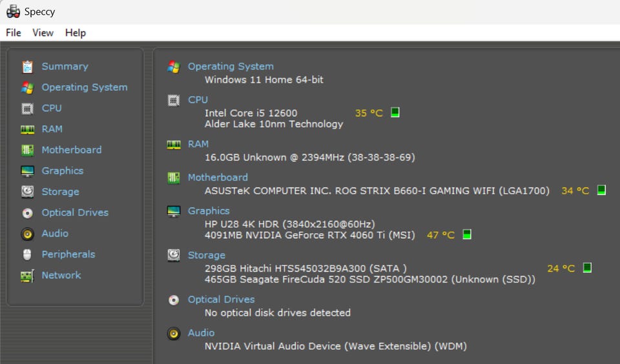Image resolution: width=620 pixels, height=364 pixels.
Task: Click Optical Drives heading link in summary
Action: tap(221, 299)
